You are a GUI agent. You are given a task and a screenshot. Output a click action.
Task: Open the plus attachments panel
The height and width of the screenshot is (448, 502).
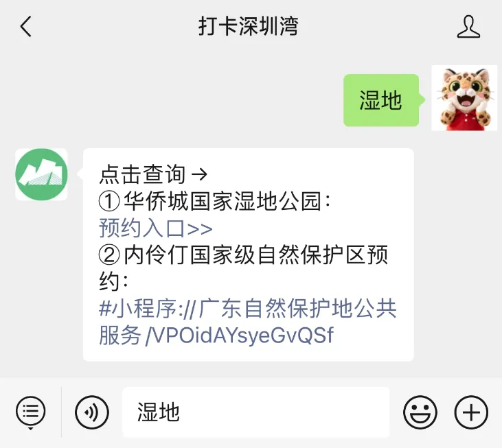click(471, 412)
